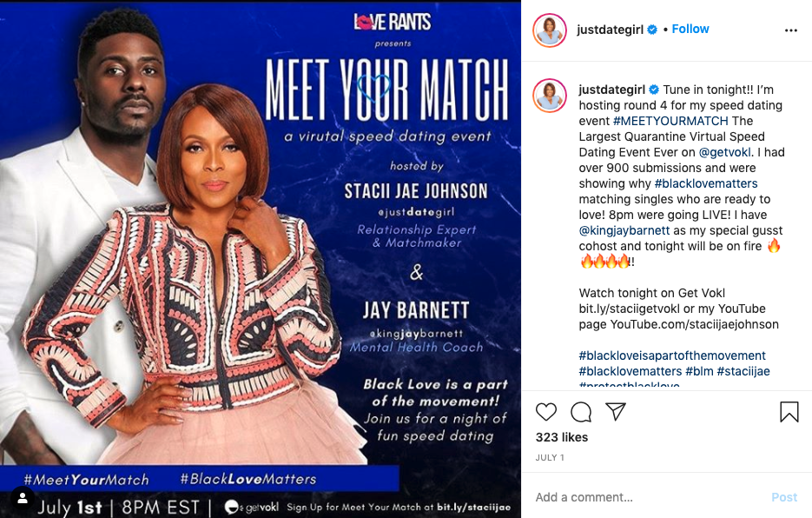Open justdategirl profile picture in header
The image size is (812, 518).
click(550, 30)
